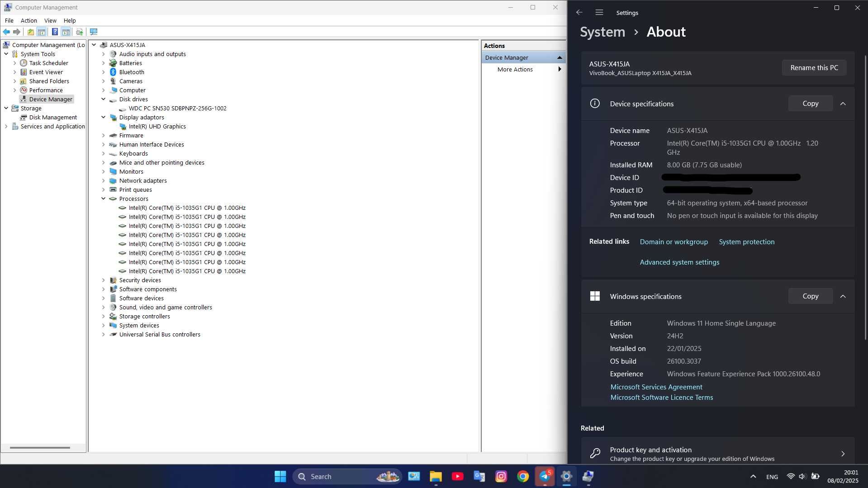Click System in the Settings breadcrumb
Viewport: 868px width, 488px height.
602,32
